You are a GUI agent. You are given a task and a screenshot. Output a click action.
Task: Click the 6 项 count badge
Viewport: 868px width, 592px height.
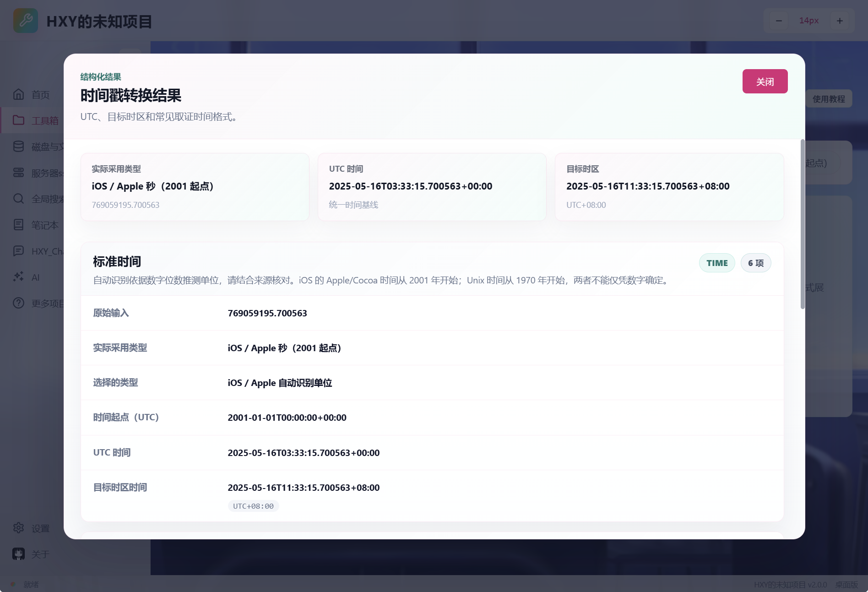[x=756, y=263]
